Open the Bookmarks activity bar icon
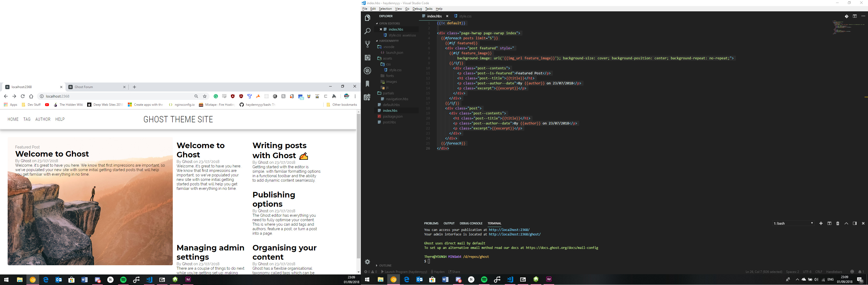 pyautogui.click(x=367, y=84)
